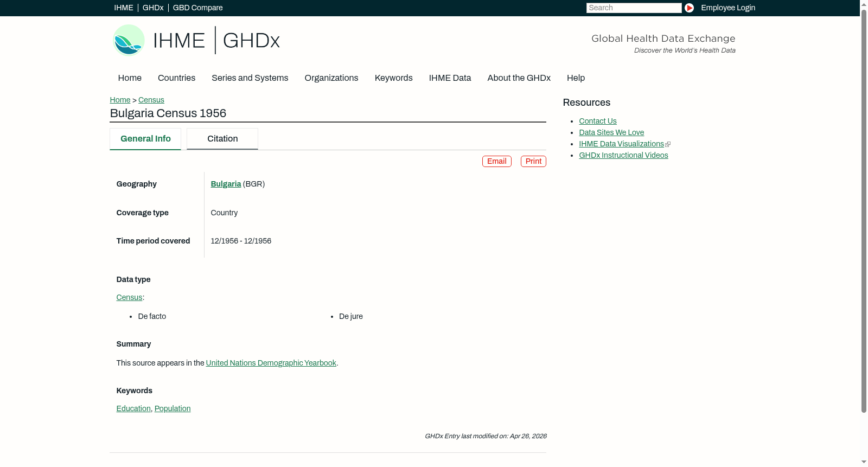Image resolution: width=868 pixels, height=467 pixels.
Task: Open the GHDx link in top bar
Action: click(153, 8)
